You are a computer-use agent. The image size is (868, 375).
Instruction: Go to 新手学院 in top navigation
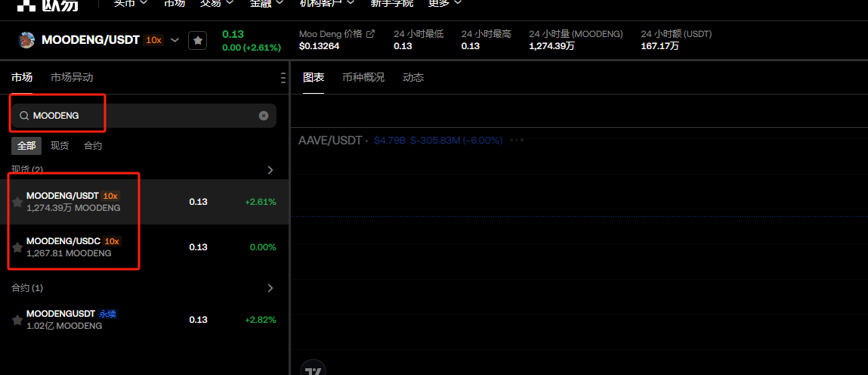(391, 3)
